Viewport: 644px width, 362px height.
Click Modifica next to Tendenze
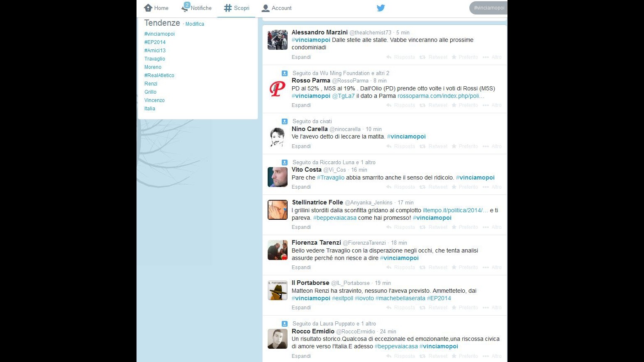[x=195, y=24]
